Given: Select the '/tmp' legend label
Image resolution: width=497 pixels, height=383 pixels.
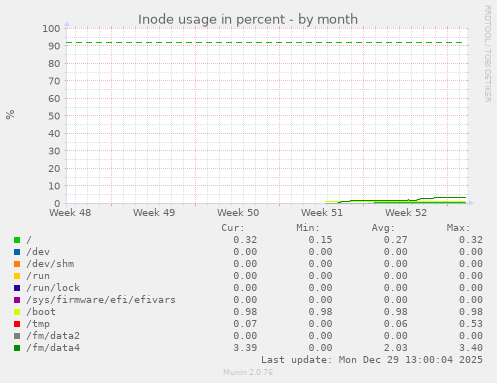Looking at the screenshot, I should coord(38,324).
